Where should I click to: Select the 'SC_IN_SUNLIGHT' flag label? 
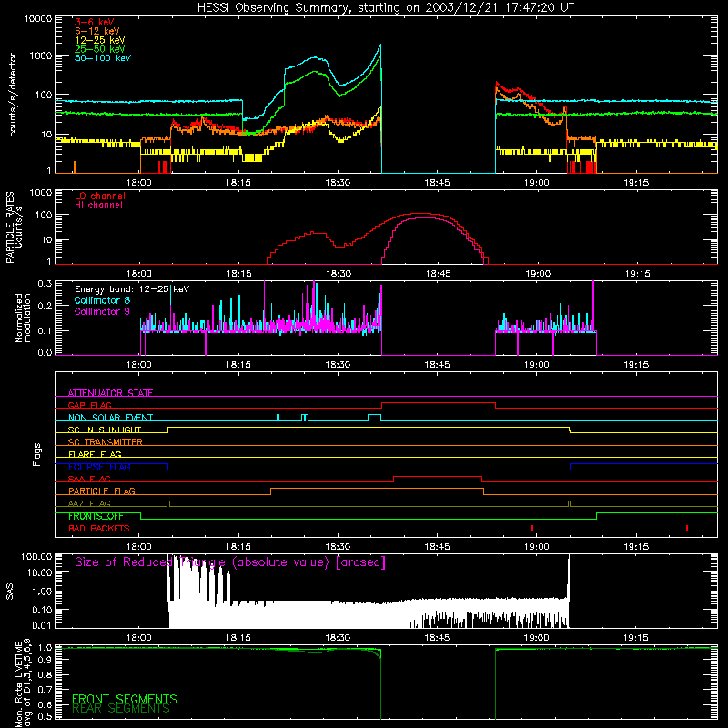point(105,430)
